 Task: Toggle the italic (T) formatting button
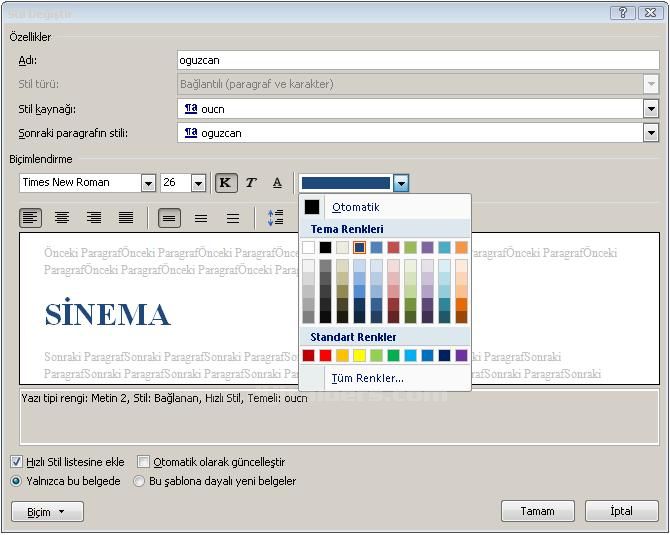(251, 183)
